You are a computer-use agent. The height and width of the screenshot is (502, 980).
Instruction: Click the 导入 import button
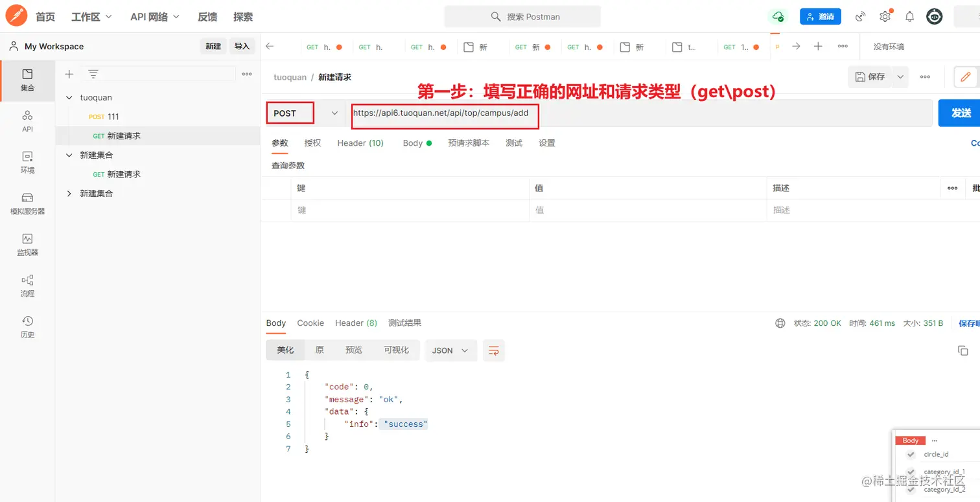coord(242,46)
